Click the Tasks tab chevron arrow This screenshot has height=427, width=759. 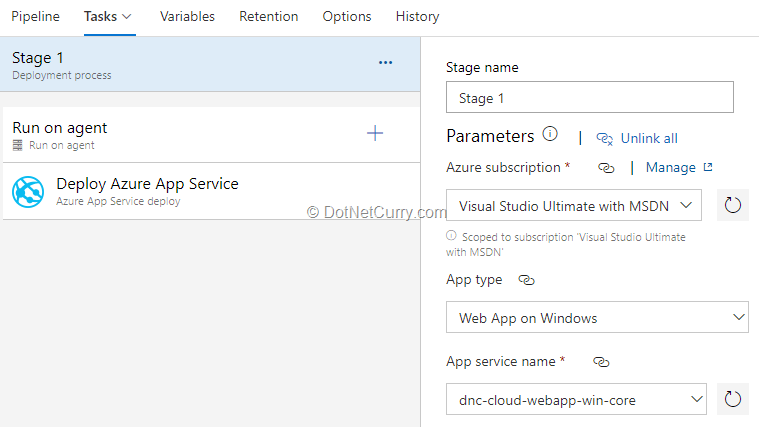(x=127, y=17)
